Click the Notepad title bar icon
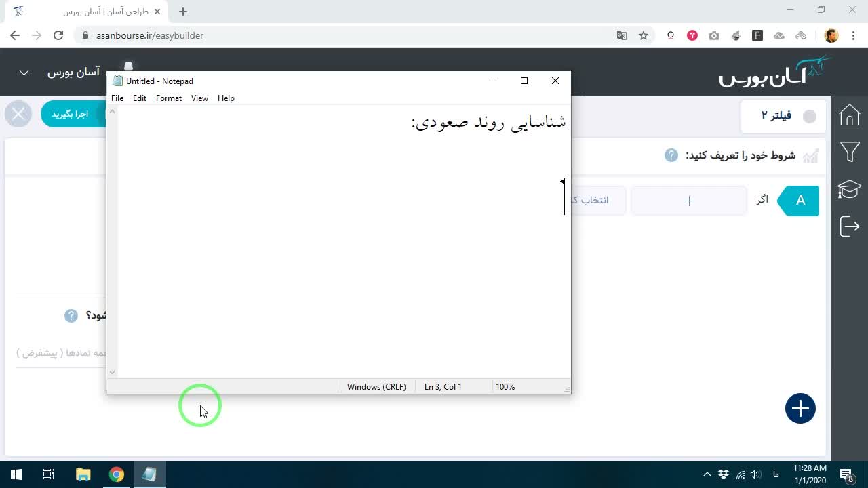Viewport: 868px width, 488px height. (118, 81)
